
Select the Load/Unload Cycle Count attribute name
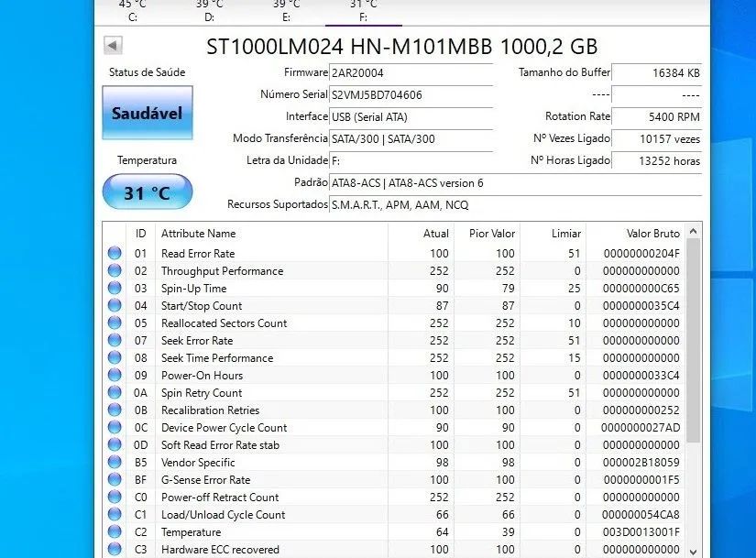(x=224, y=515)
